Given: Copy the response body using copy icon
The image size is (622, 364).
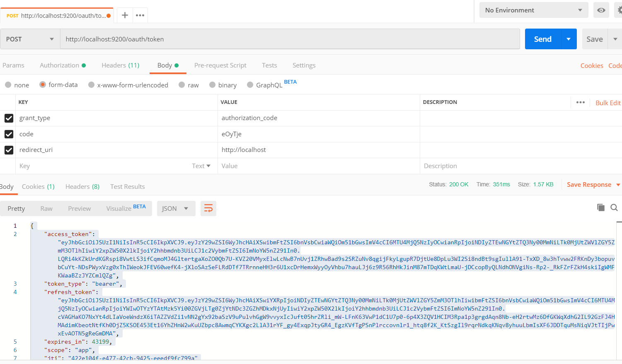Looking at the screenshot, I should [x=601, y=207].
